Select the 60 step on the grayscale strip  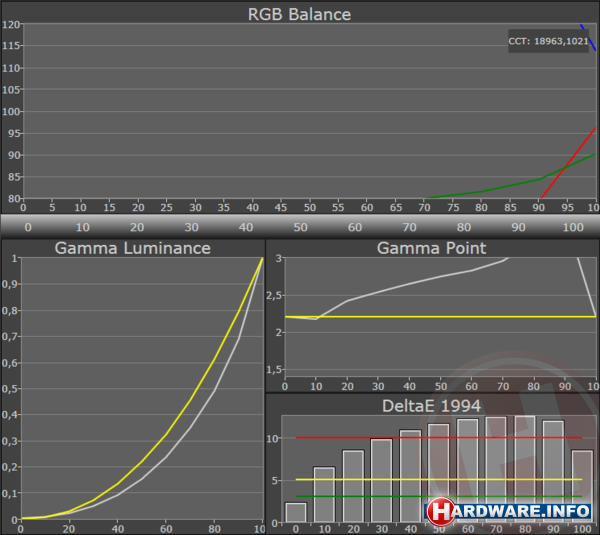pyautogui.click(x=355, y=227)
